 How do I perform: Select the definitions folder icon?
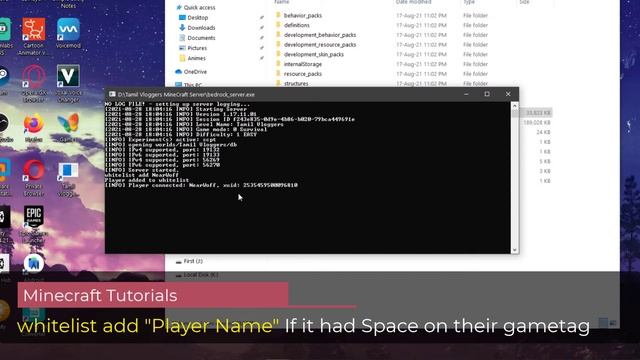coord(278,25)
